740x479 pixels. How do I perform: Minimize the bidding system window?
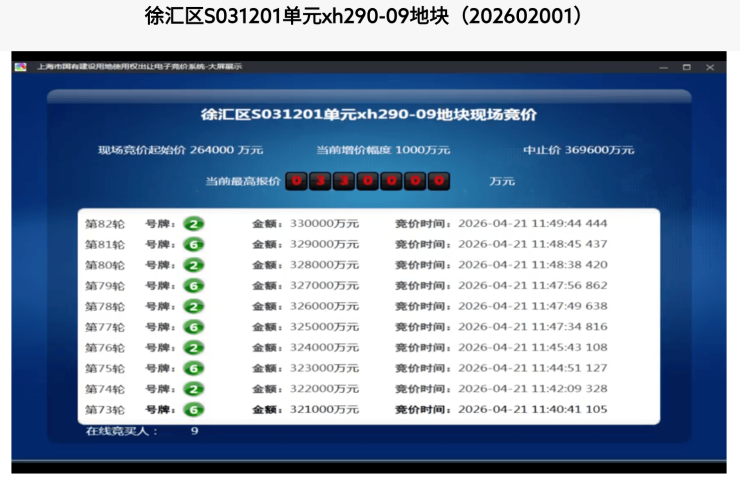[663, 67]
